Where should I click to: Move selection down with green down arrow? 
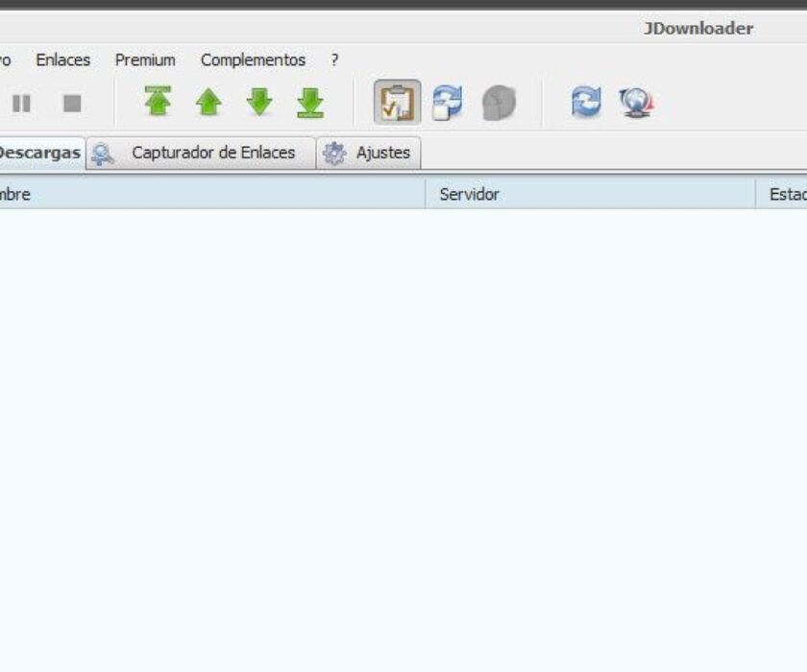coord(259,102)
